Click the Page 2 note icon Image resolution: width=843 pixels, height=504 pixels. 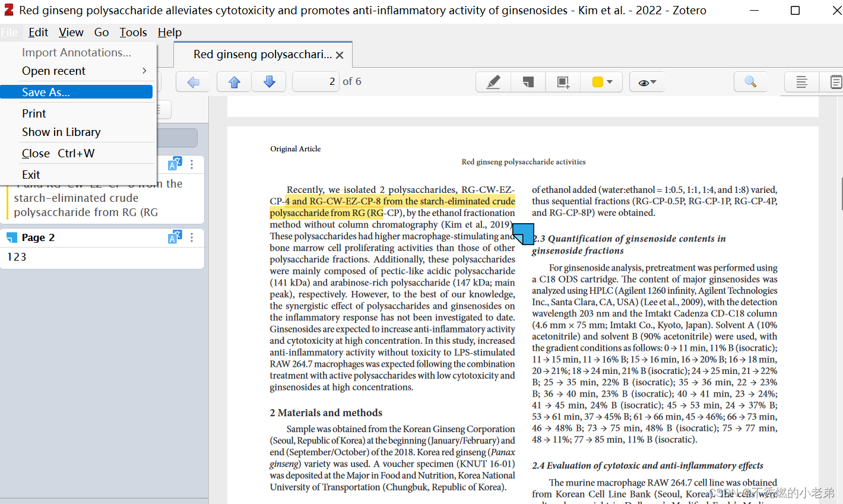click(x=12, y=237)
